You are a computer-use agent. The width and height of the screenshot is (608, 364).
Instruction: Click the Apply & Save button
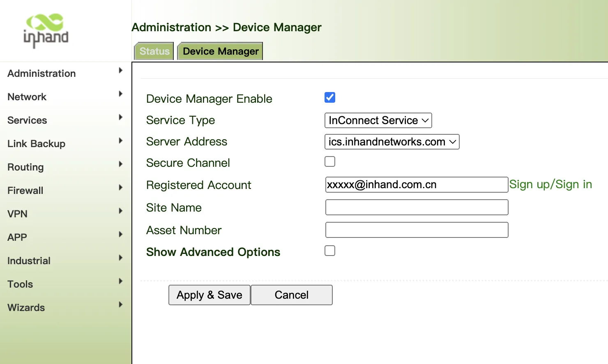coord(210,295)
